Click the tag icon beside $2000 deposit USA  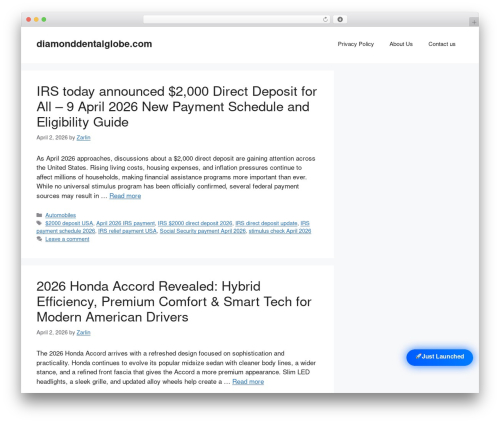click(39, 223)
